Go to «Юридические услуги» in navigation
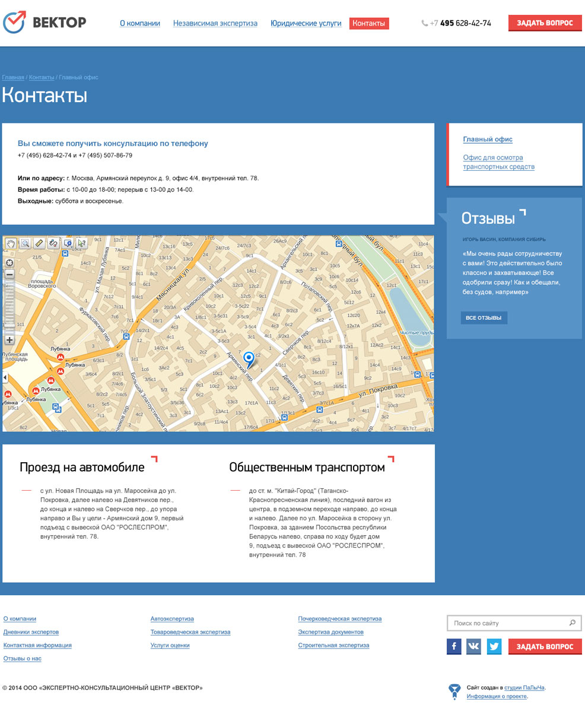The height and width of the screenshot is (728, 585). point(306,24)
